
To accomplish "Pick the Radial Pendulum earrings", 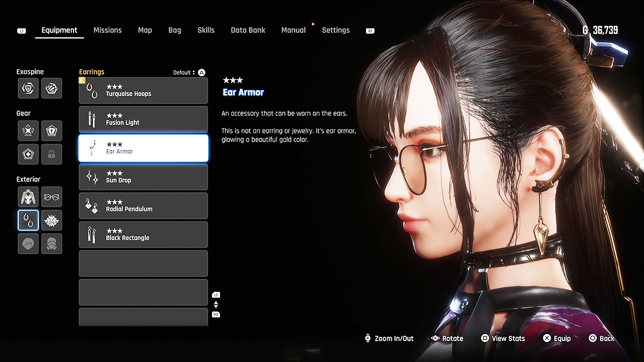I will click(x=143, y=206).
